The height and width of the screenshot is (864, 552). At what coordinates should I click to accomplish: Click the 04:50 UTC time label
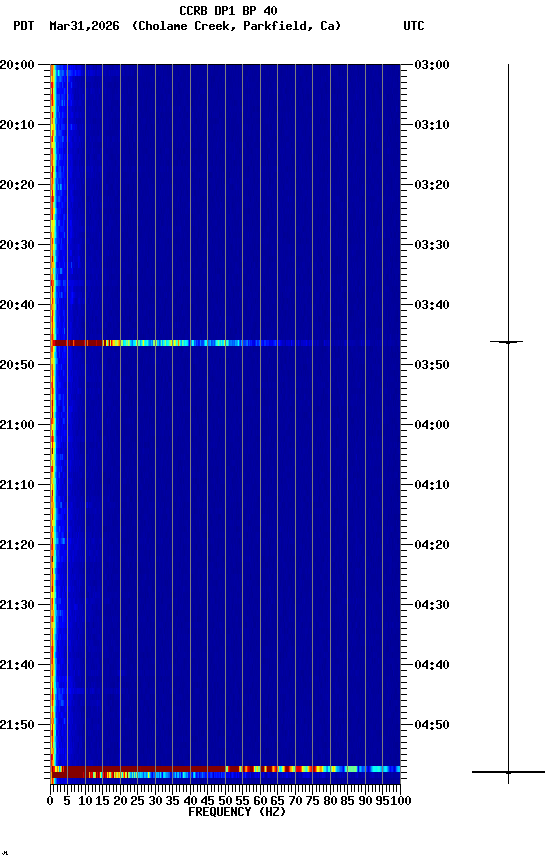[x=432, y=725]
